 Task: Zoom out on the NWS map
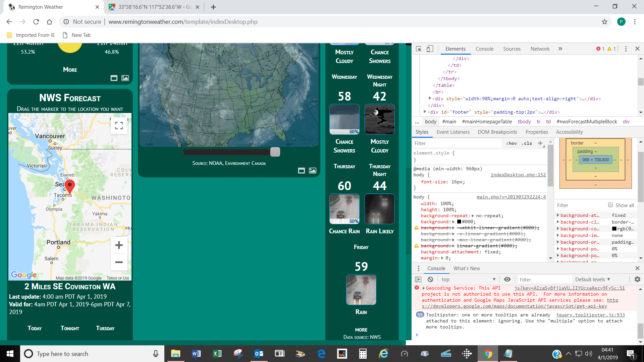[119, 262]
